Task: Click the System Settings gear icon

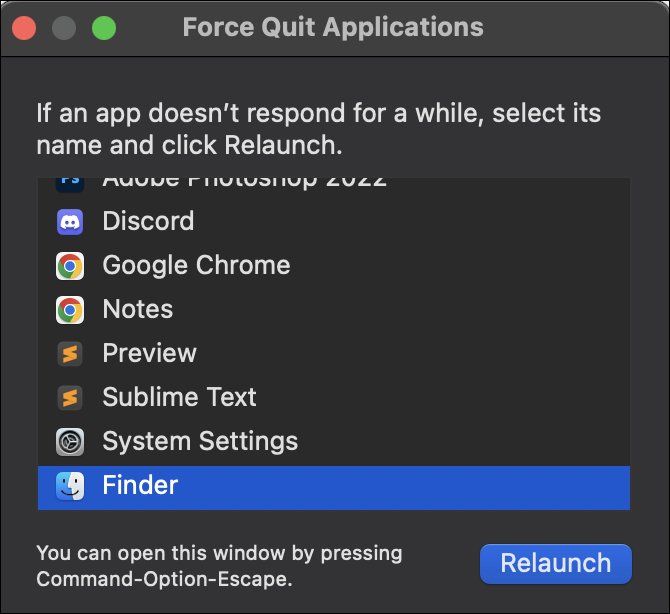Action: (x=70, y=442)
